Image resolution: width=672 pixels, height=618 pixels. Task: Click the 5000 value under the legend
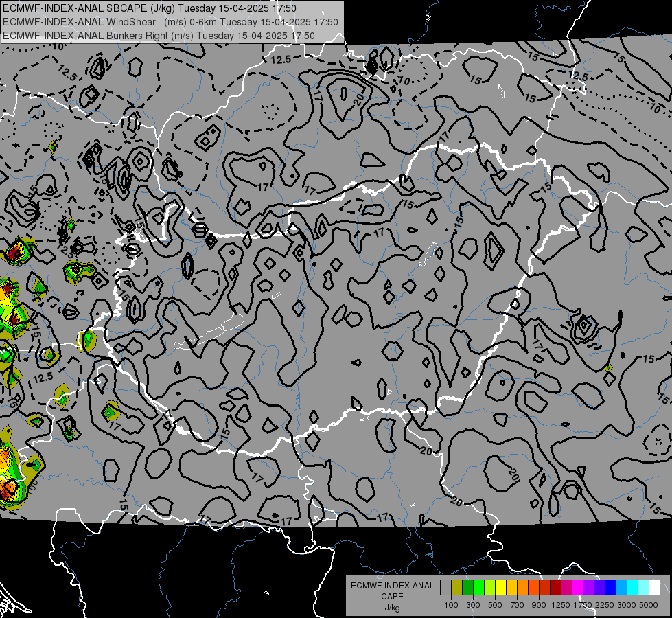click(649, 605)
